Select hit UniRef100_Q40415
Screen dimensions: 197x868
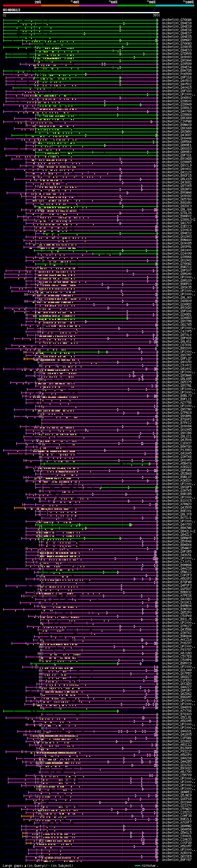(x=177, y=88)
